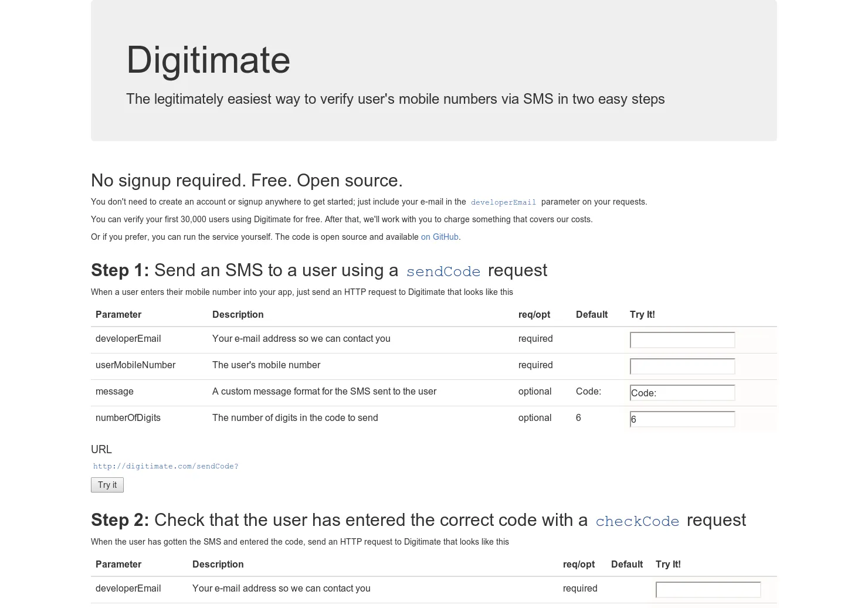Click the 'developerEmail' code snippet in intro paragraph
Screen dimensions: 868x608
click(503, 202)
